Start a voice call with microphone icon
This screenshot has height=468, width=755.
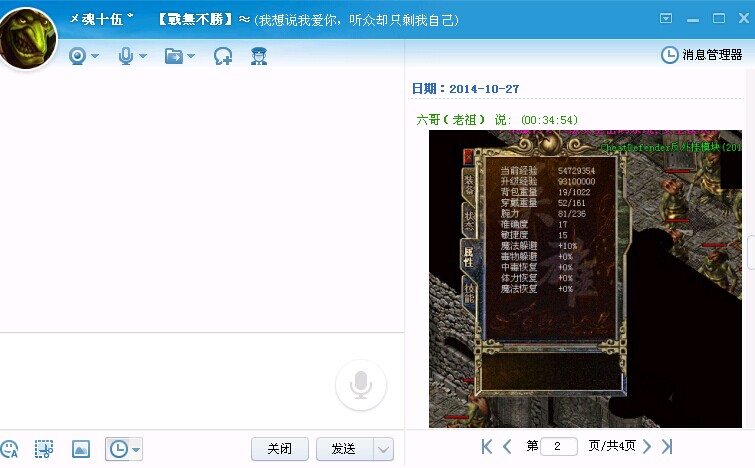(126, 56)
